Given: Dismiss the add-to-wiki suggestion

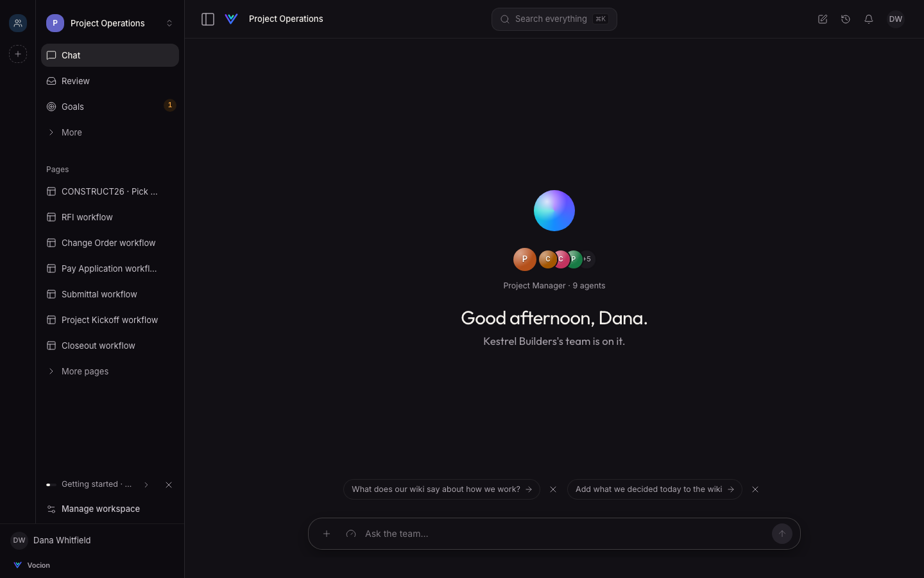Looking at the screenshot, I should (x=755, y=489).
